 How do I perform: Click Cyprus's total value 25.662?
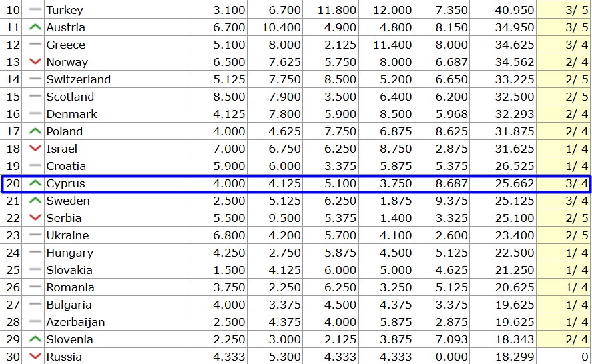click(515, 184)
